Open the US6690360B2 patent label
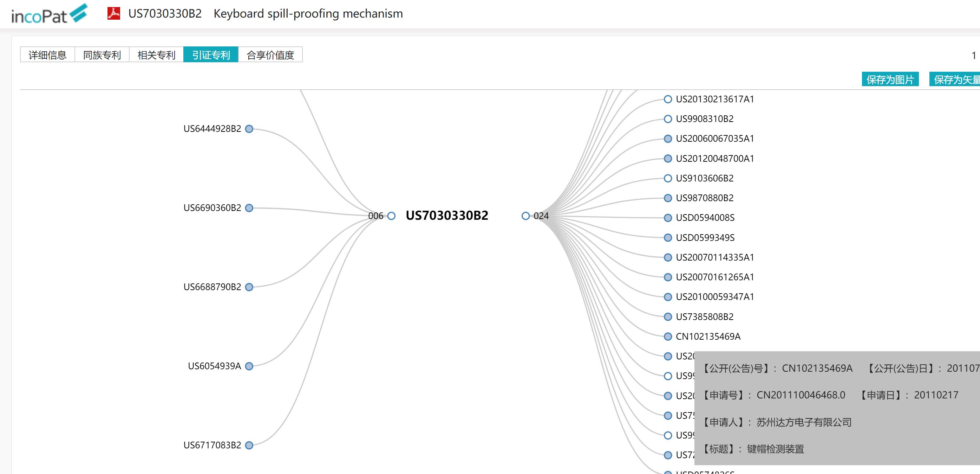 tap(212, 208)
